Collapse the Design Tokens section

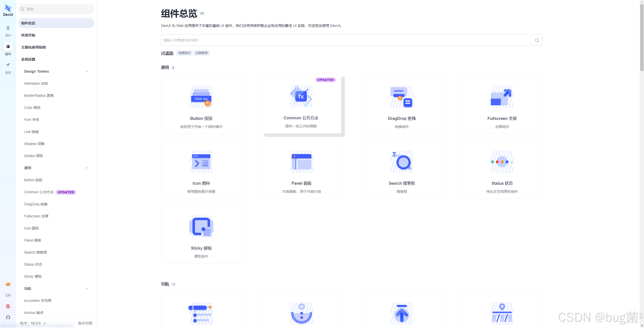[x=87, y=71]
